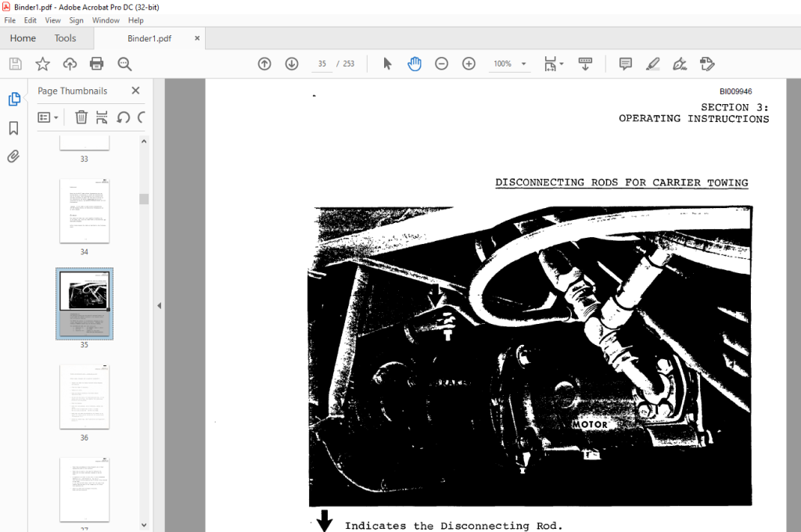Open the Edit menu

pos(31,20)
